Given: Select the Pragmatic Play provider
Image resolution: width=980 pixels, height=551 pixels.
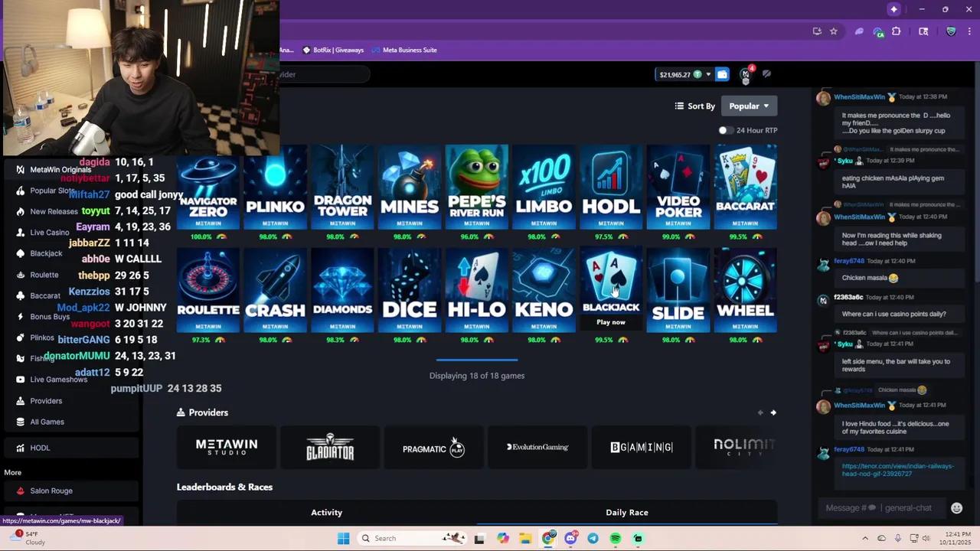Looking at the screenshot, I should 434,447.
